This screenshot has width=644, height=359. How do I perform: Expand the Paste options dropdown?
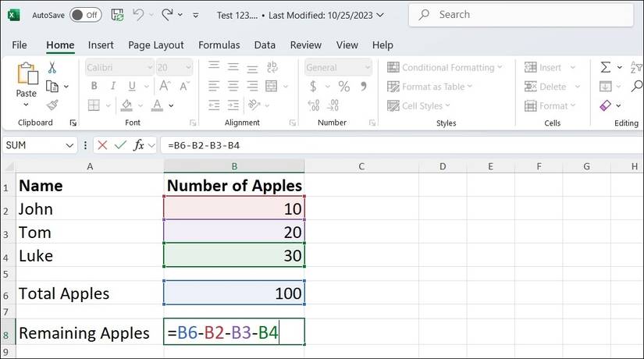coord(27,105)
